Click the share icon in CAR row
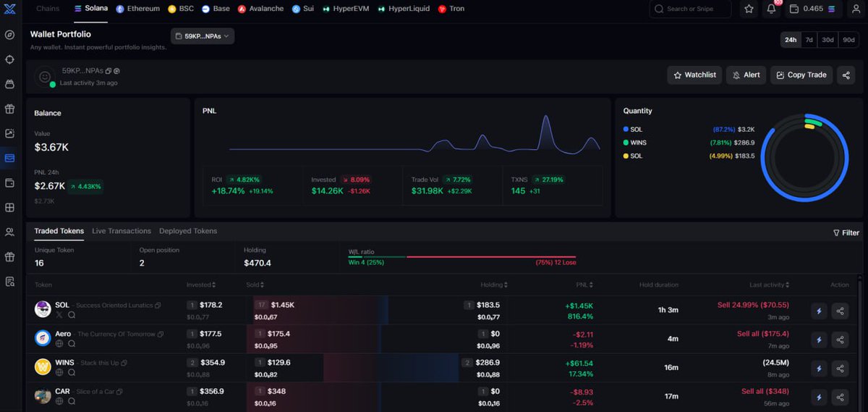The height and width of the screenshot is (412, 868). [x=841, y=397]
